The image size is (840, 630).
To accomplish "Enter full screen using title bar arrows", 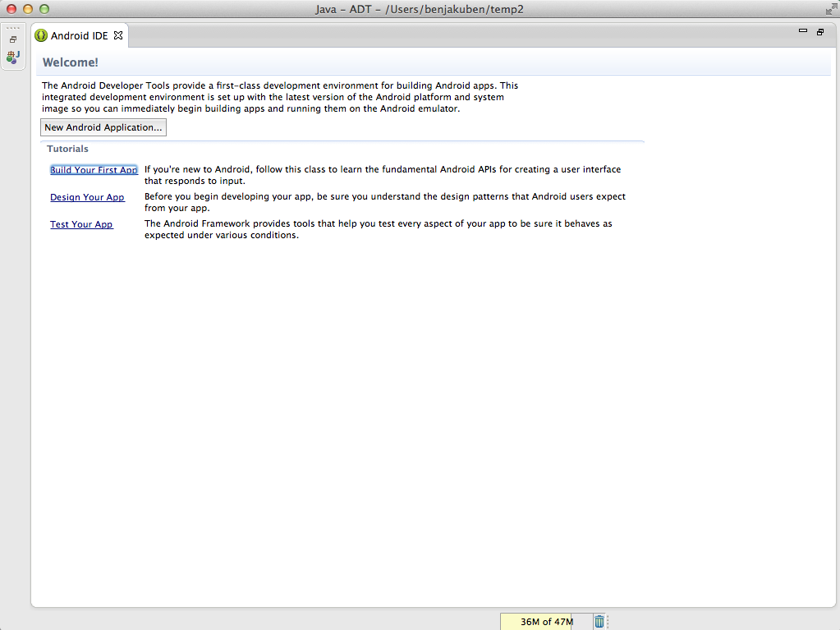I will (x=830, y=9).
